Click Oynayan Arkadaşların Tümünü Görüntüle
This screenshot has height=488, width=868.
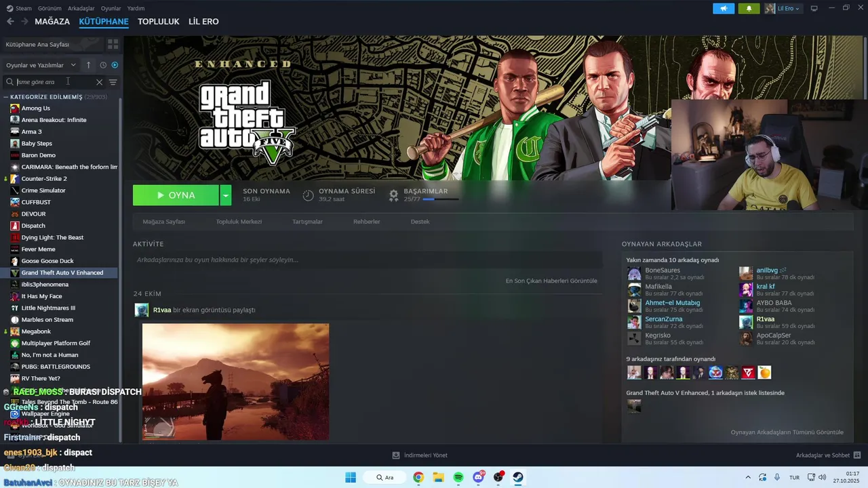click(x=787, y=432)
